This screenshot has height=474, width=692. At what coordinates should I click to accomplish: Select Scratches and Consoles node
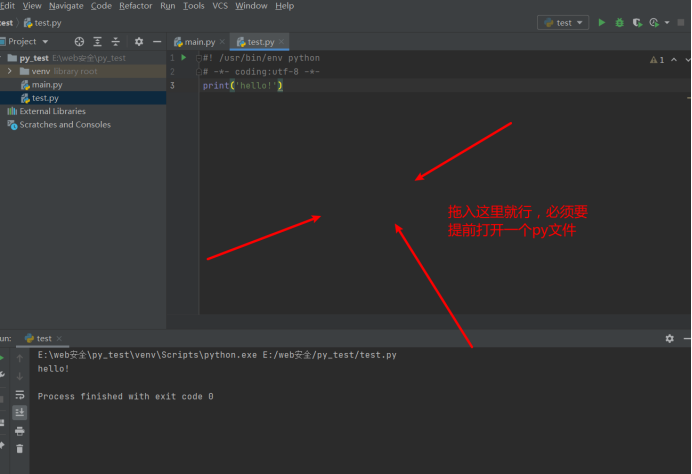click(83, 124)
